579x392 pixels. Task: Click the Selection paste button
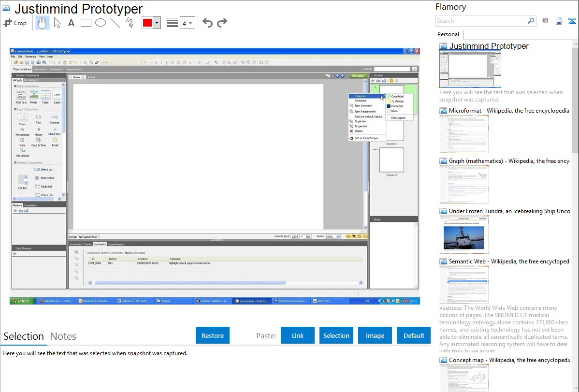coord(336,335)
